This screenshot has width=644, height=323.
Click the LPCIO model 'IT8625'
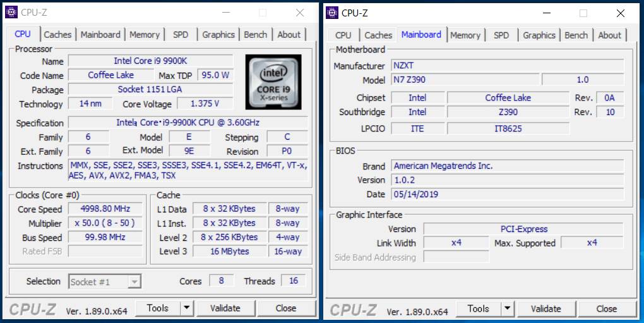click(x=508, y=128)
